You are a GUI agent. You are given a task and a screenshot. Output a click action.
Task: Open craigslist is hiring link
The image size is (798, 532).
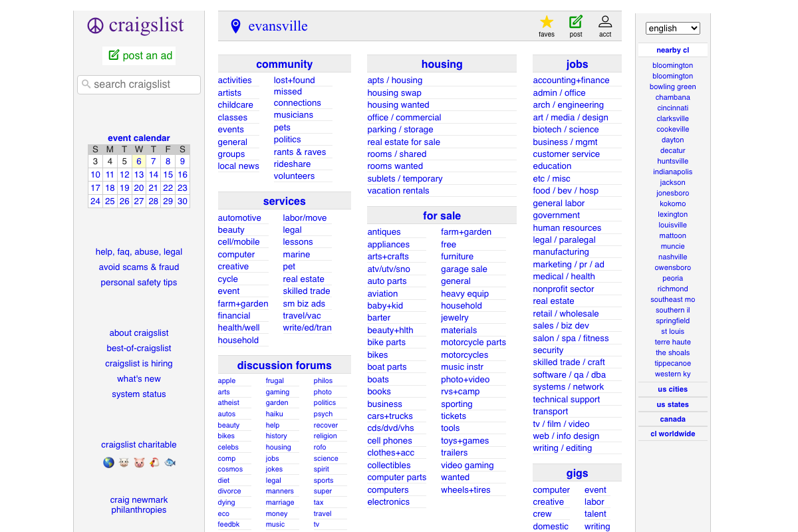point(139,363)
